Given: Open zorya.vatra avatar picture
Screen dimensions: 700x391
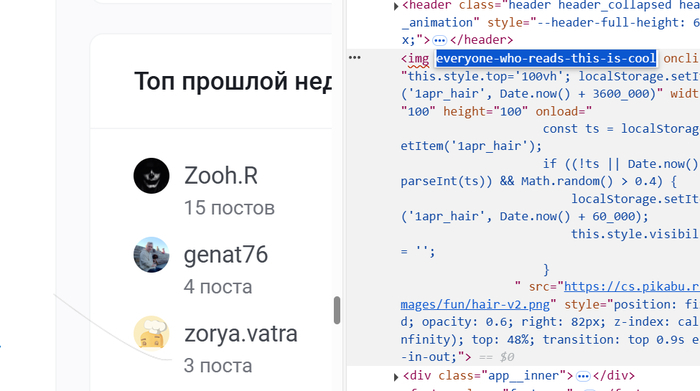Looking at the screenshot, I should (151, 333).
